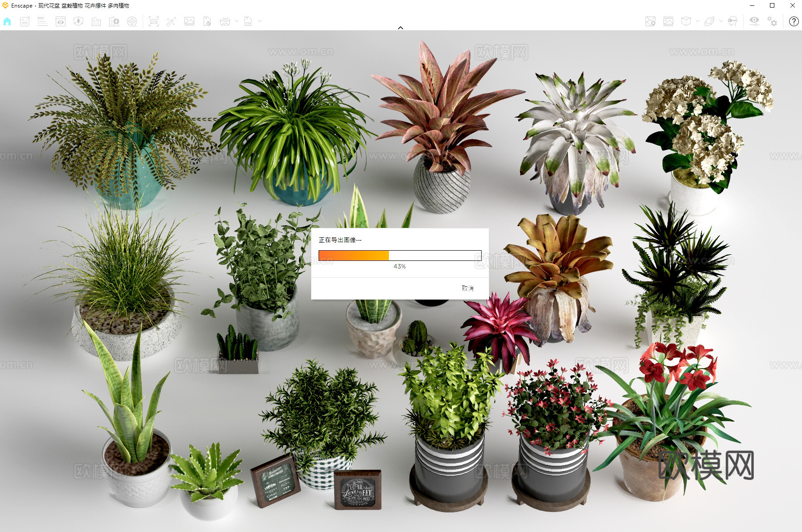Expand the projection cube dropdown arrow

pyautogui.click(x=698, y=21)
